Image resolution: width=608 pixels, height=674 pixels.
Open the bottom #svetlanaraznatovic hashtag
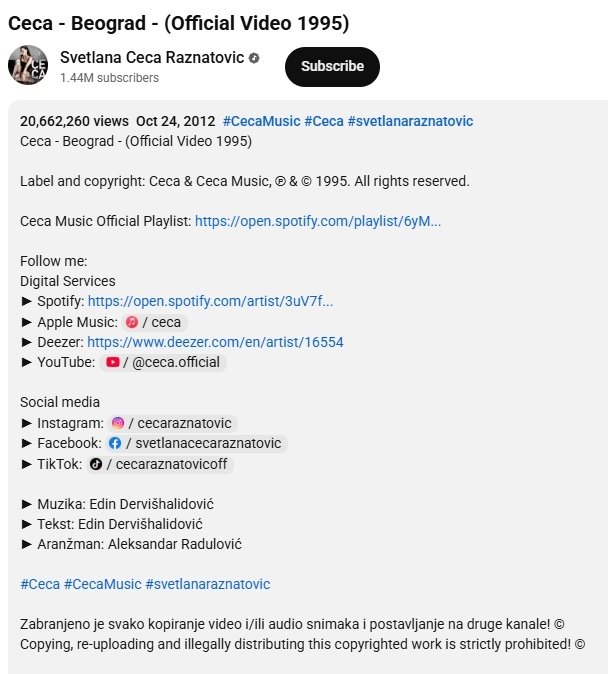[x=208, y=584]
